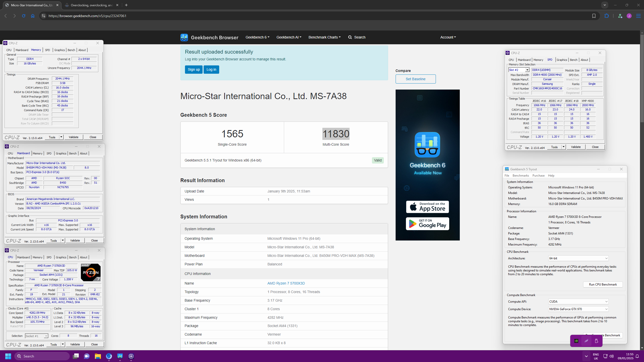Open the Geekbench AI dropdown menu
Image resolution: width=644 pixels, height=362 pixels.
click(289, 37)
